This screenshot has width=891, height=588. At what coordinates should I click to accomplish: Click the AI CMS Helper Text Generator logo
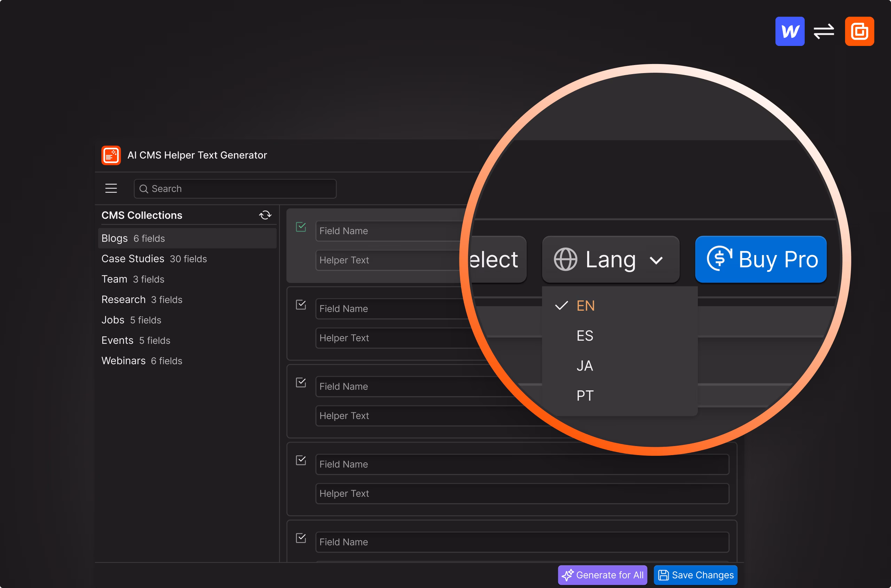pyautogui.click(x=111, y=155)
